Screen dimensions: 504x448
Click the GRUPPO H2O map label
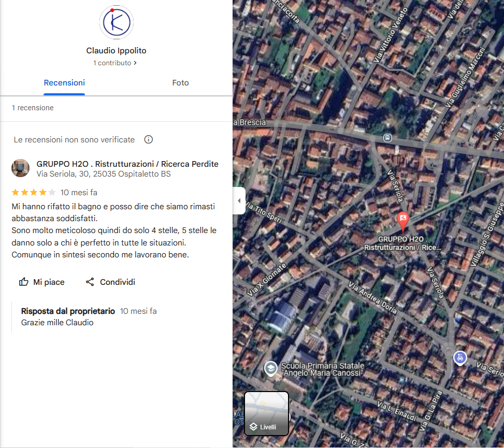pyautogui.click(x=402, y=243)
